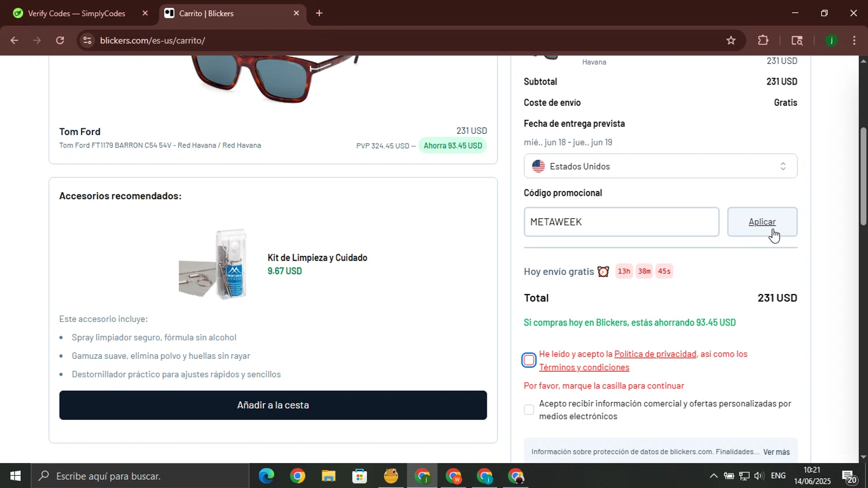Reload the Blickers cart page
The height and width of the screenshot is (488, 868).
click(60, 41)
